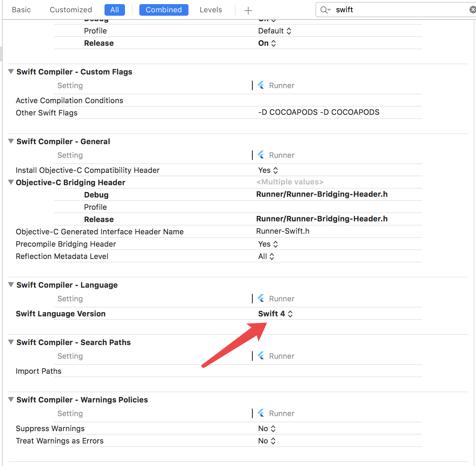476x466 pixels.
Task: Switch to the Customized filter tab
Action: (71, 10)
